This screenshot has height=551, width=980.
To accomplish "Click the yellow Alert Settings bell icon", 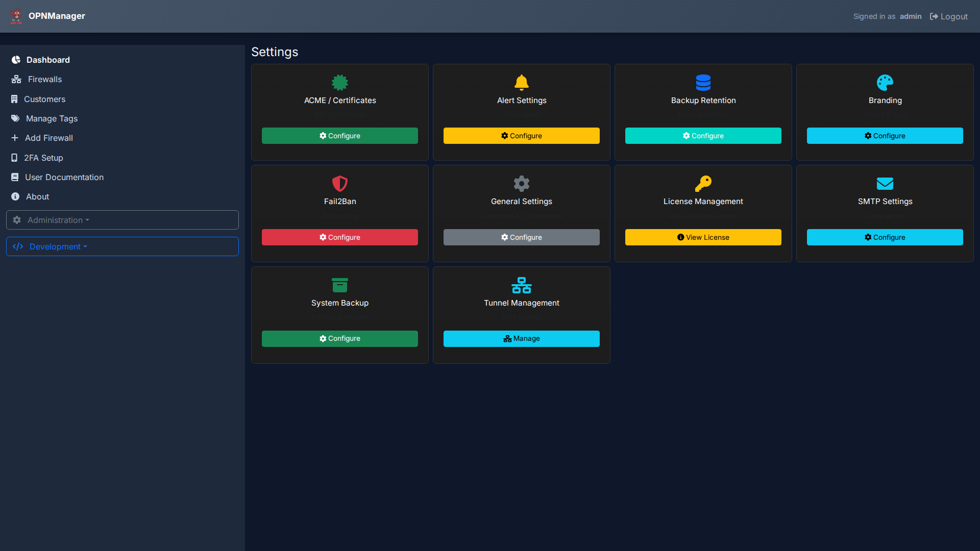I will pyautogui.click(x=522, y=82).
